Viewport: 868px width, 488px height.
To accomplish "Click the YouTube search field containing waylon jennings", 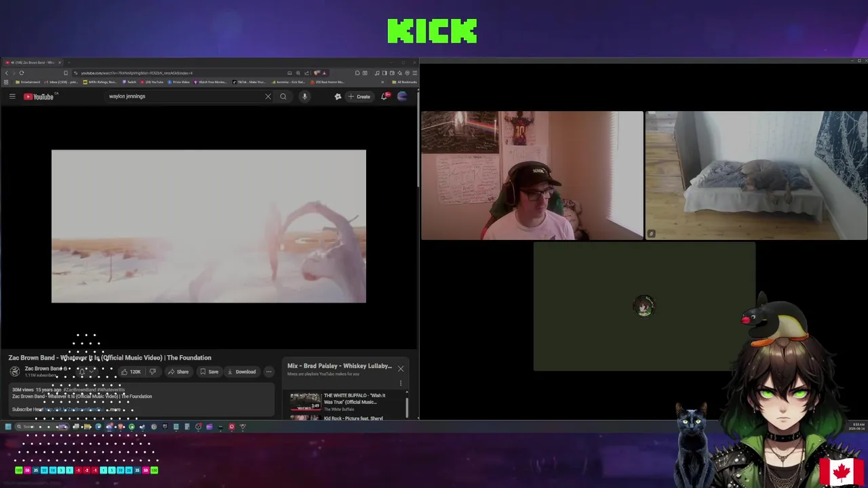I will tap(185, 96).
